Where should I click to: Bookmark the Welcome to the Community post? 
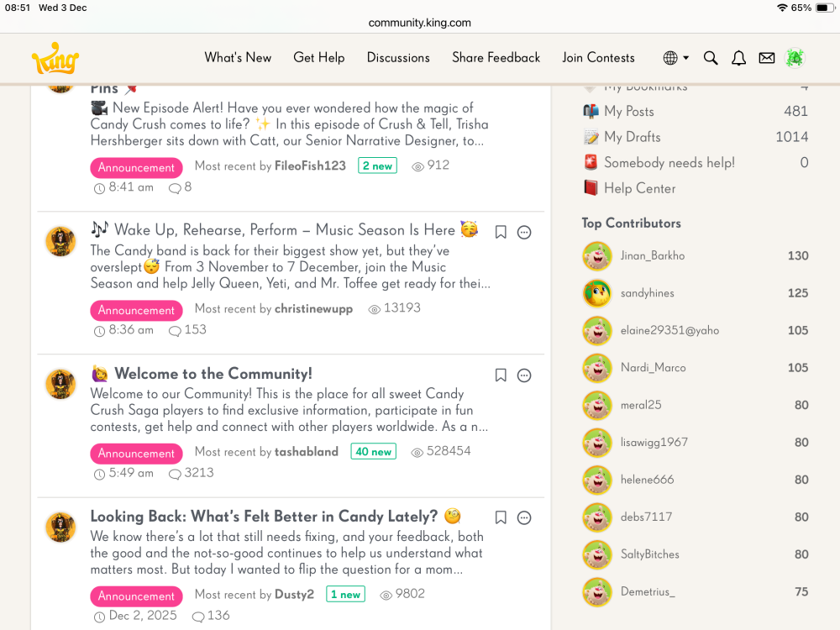(x=501, y=375)
